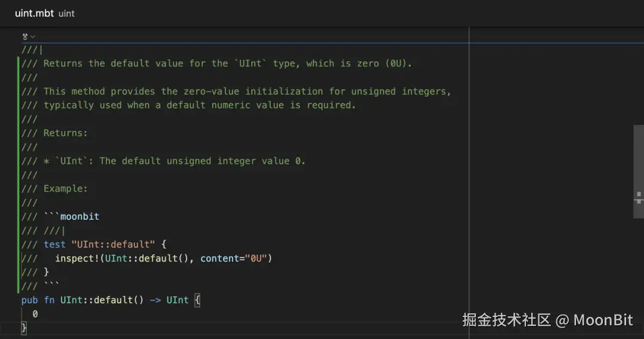This screenshot has height=339, width=644.
Task: Click the uint label beside the file name
Action: (x=67, y=13)
